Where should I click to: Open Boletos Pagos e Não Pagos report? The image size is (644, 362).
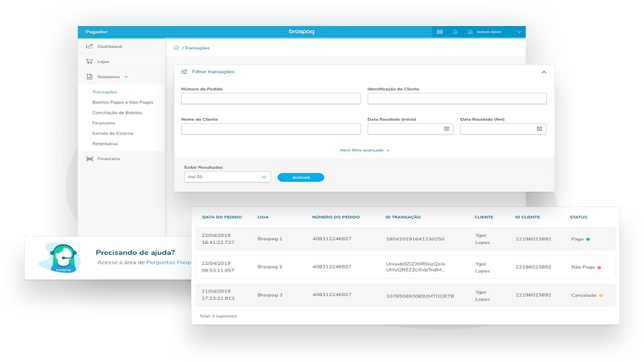coord(123,102)
